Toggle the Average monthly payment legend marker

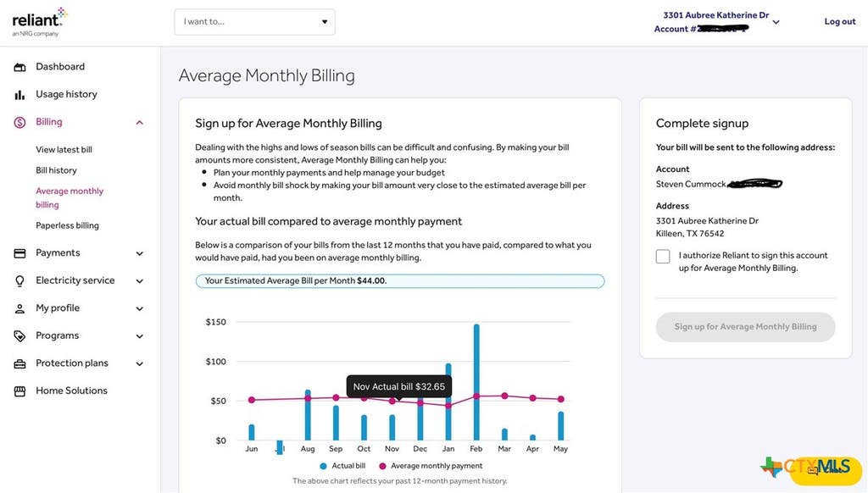pos(382,466)
